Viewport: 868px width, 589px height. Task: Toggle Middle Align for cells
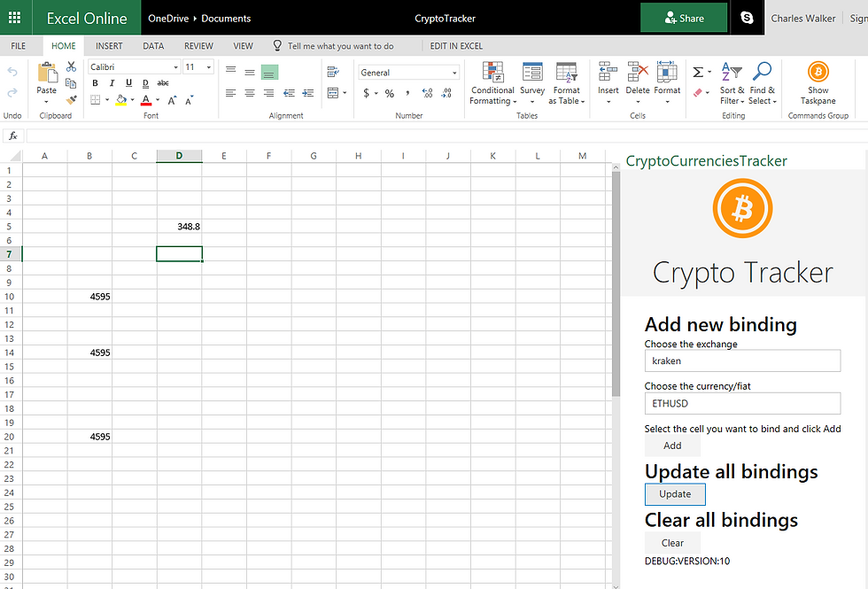click(250, 72)
